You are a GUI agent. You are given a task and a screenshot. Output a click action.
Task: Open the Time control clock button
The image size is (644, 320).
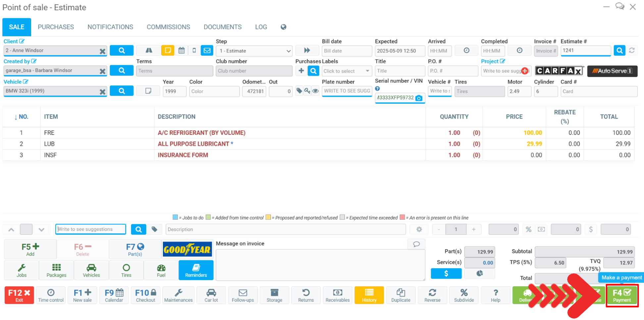click(51, 295)
